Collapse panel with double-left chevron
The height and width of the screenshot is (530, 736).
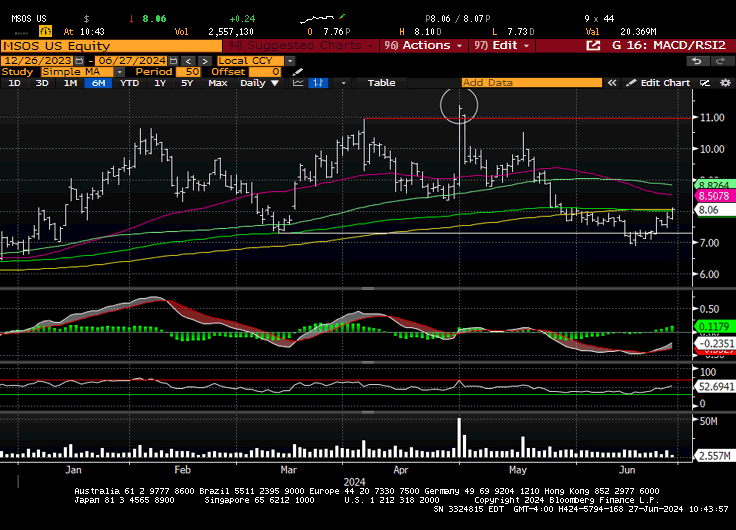[x=612, y=83]
